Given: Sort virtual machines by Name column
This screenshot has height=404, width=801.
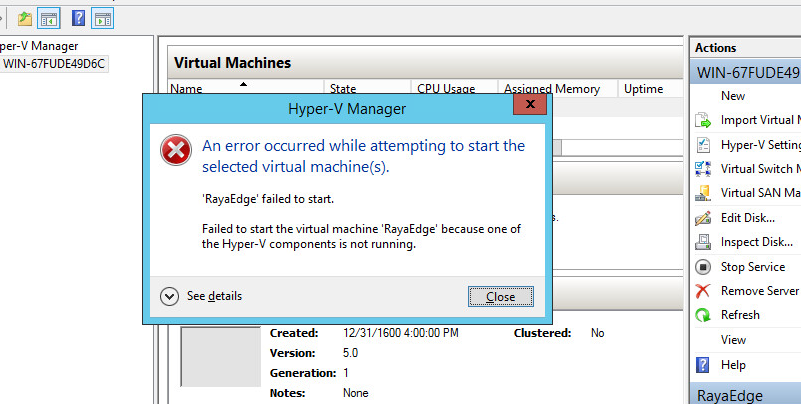Looking at the screenshot, I should coord(246,88).
